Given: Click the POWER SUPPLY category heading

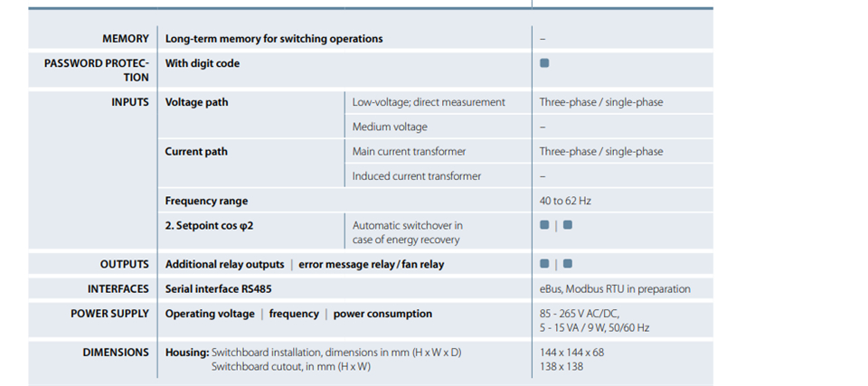Looking at the screenshot, I should tap(109, 314).
